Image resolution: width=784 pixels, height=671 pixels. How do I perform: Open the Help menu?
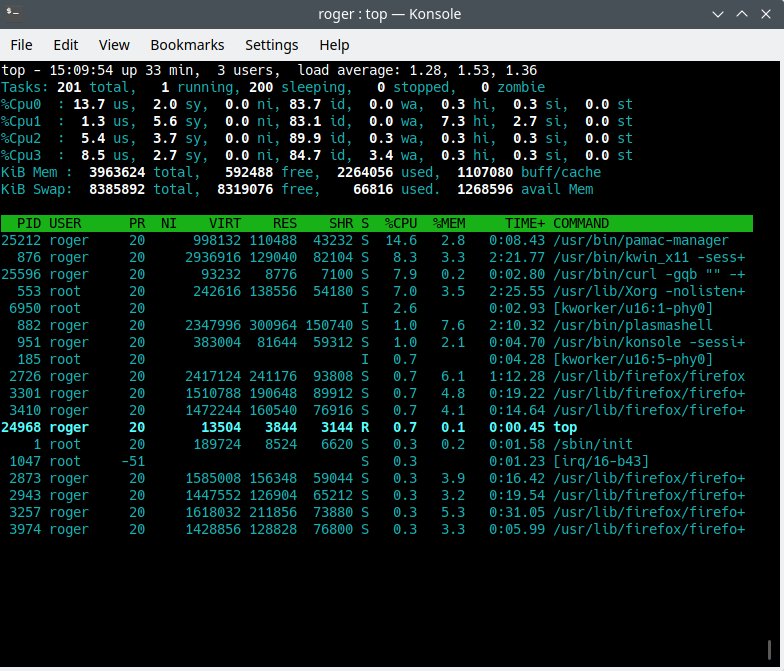pyautogui.click(x=334, y=45)
